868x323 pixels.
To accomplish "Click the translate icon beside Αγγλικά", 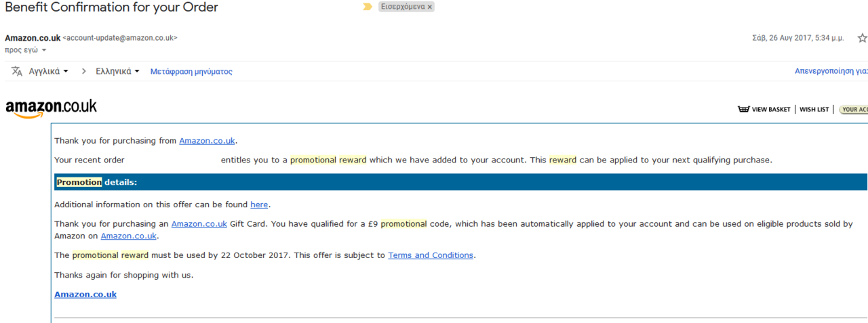I will 17,71.
